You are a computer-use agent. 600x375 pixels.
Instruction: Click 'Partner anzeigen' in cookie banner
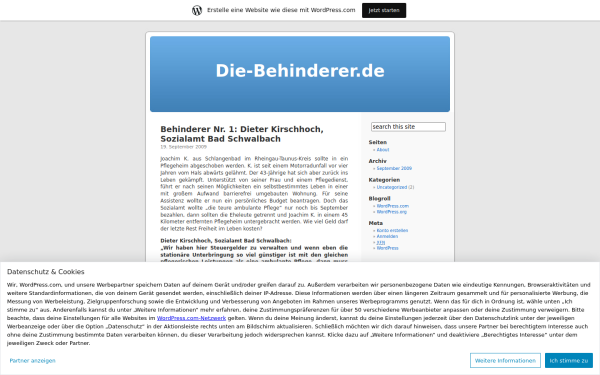pos(33,360)
